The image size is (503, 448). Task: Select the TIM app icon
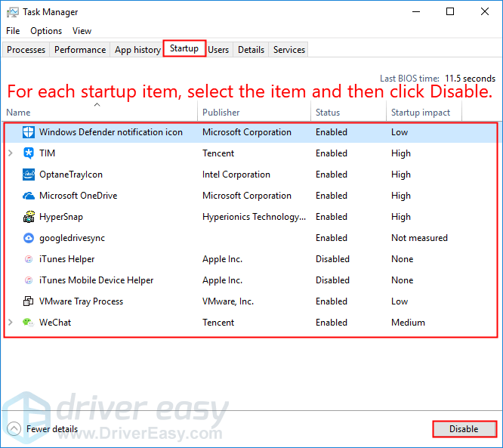click(29, 153)
